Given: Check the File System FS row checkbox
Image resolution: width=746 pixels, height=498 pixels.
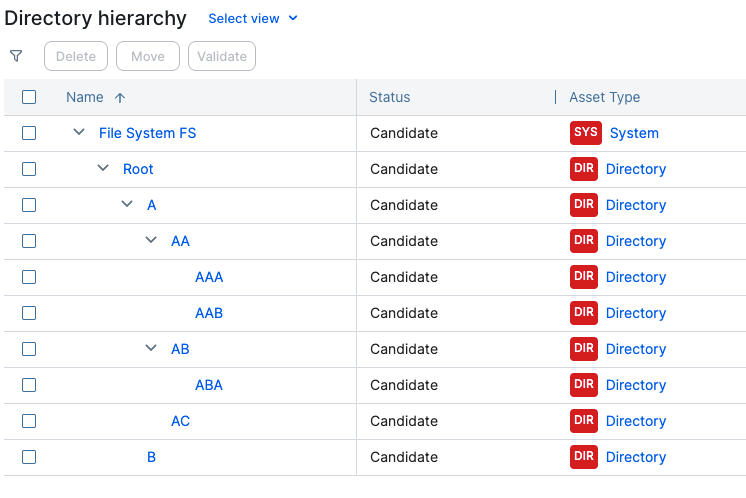Looking at the screenshot, I should pyautogui.click(x=29, y=133).
